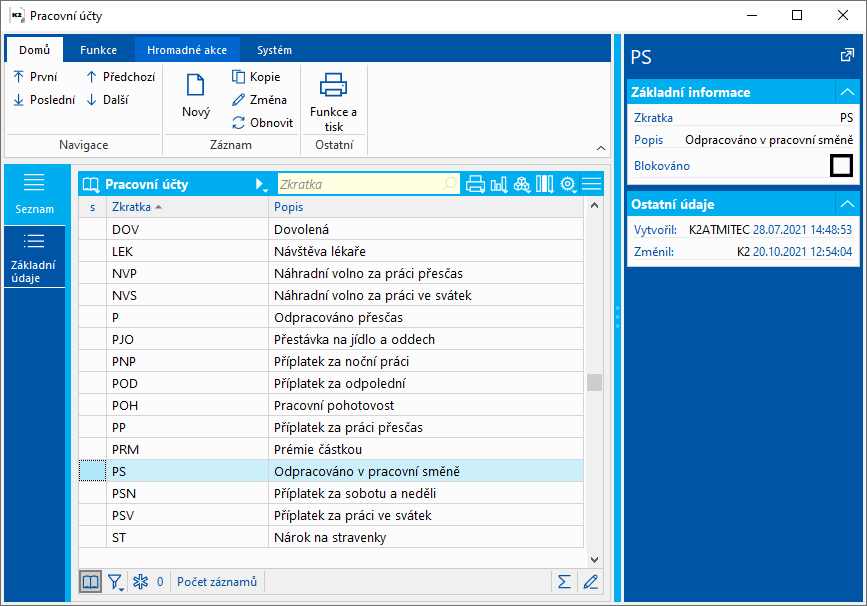Viewport: 867px width, 606px height.
Task: Click the book icon in the status bar
Action: 90,582
